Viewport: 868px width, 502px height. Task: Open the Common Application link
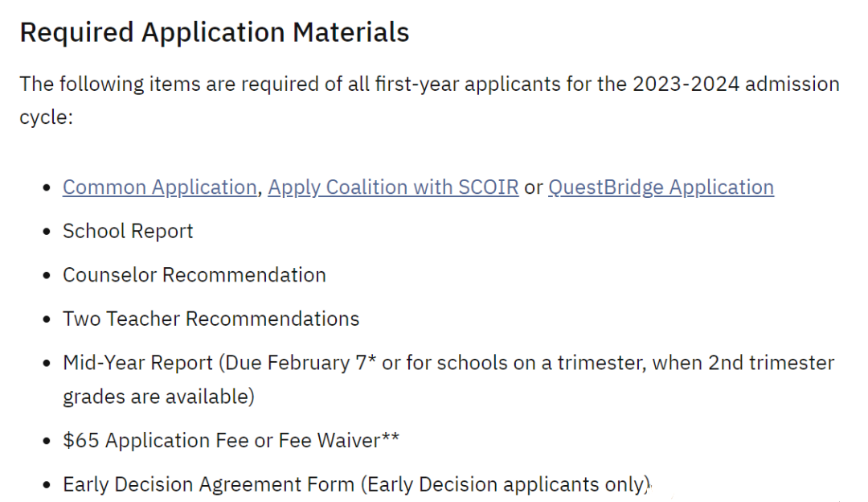[159, 187]
